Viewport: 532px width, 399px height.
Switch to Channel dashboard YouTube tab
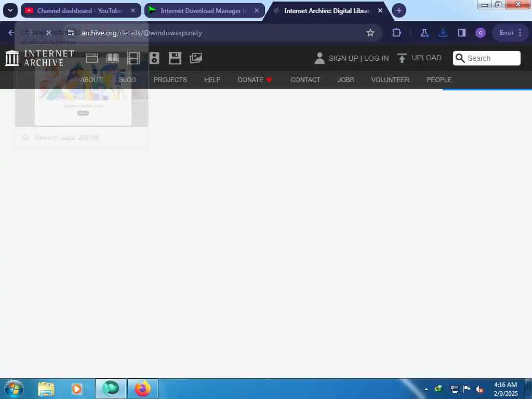pyautogui.click(x=81, y=10)
